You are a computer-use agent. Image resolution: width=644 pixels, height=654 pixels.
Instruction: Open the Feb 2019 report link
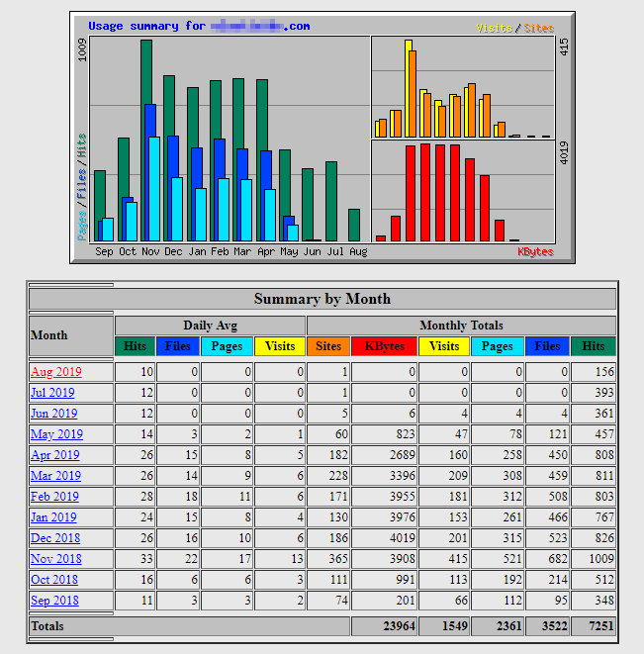(54, 497)
